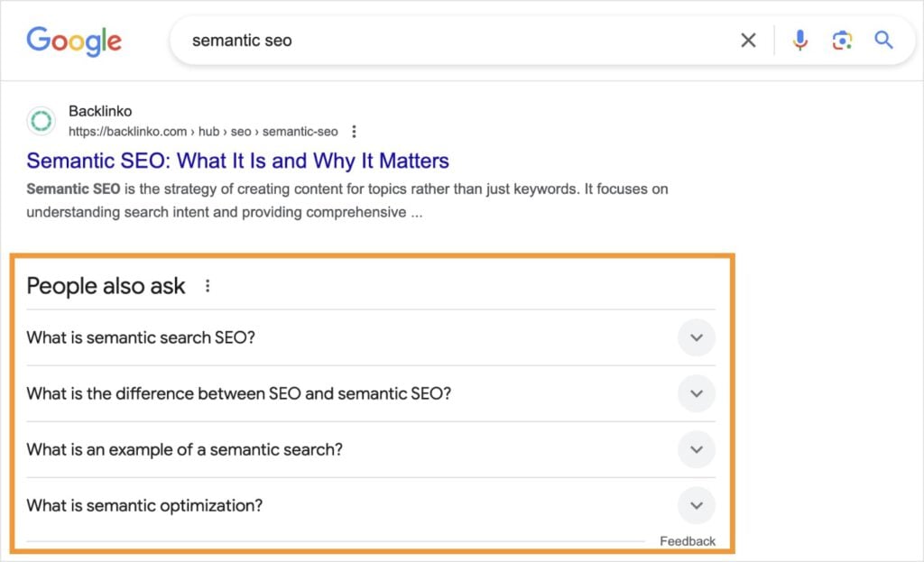This screenshot has width=924, height=562.
Task: Expand 'What is the difference between SEO and semantic SEO?'
Action: point(696,393)
